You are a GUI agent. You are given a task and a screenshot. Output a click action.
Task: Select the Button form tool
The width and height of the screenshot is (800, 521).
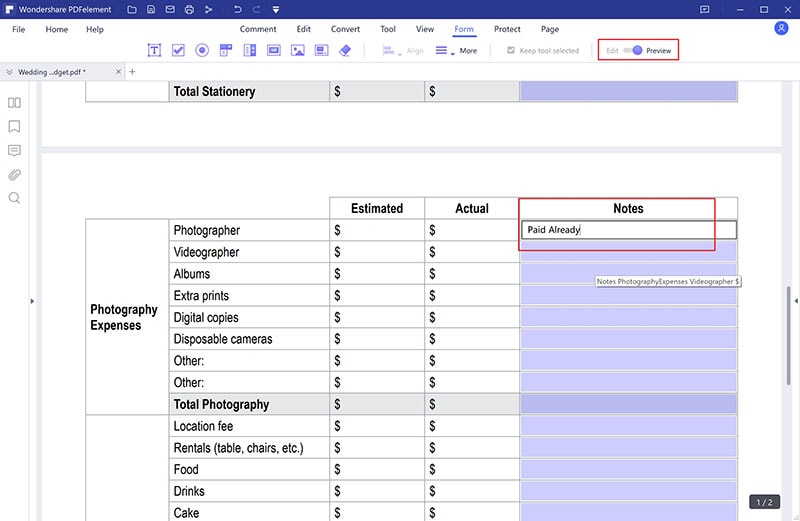coord(274,50)
